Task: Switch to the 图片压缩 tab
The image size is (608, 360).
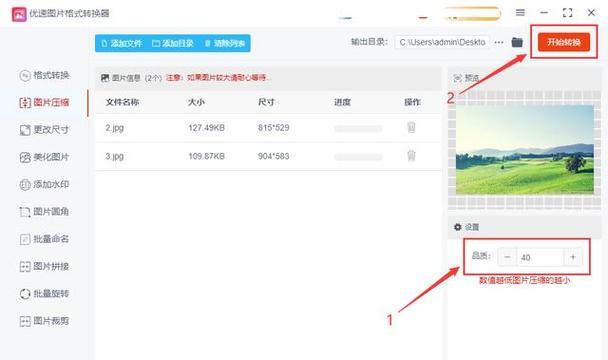Action: [x=44, y=102]
